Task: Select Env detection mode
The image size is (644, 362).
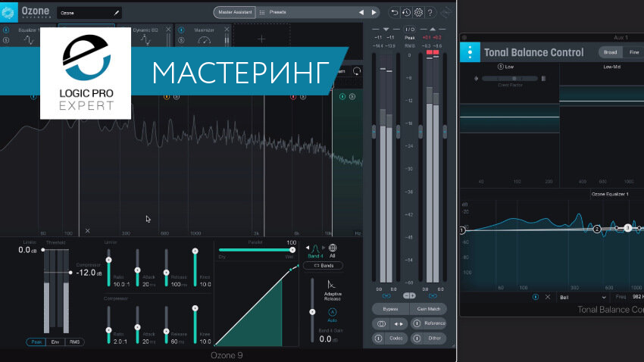Action: 55,342
